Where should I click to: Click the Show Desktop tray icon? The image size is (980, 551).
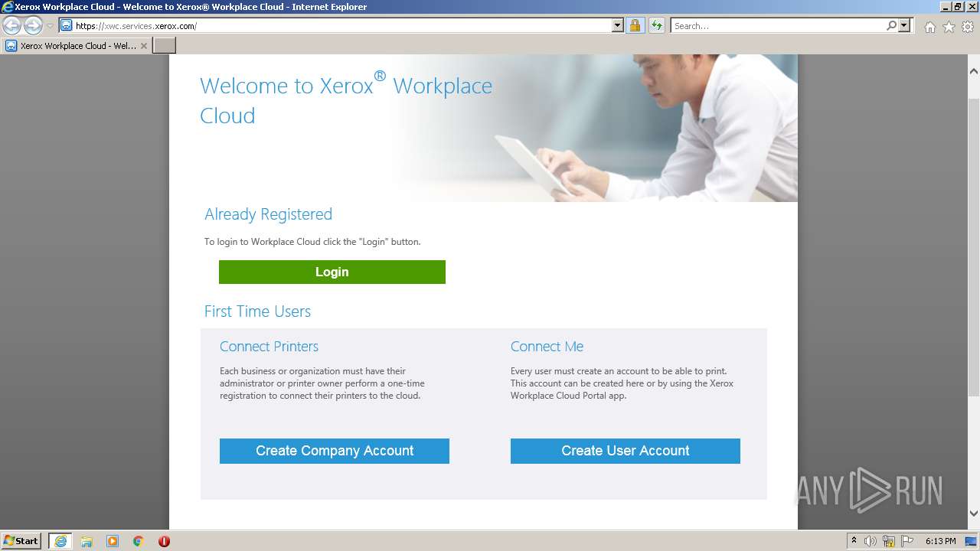[972, 541]
